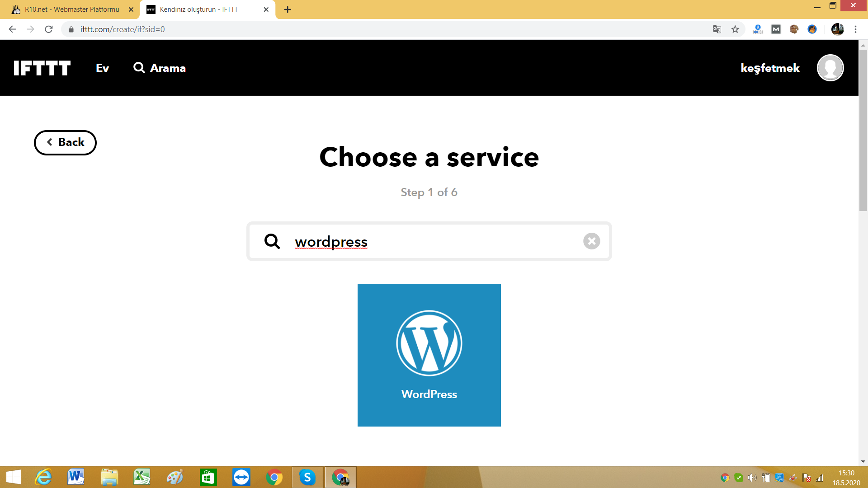This screenshot has width=868, height=488.
Task: Open the Windows Start menu
Action: [14, 477]
